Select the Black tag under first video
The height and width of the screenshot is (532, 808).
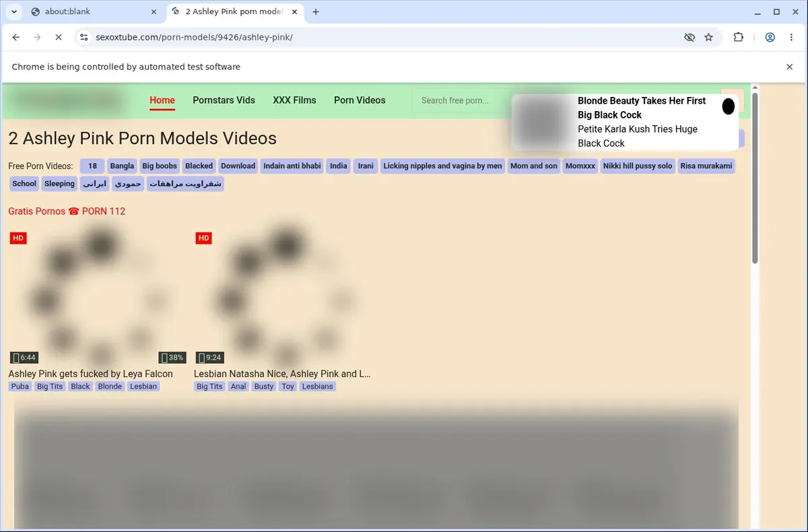(80, 387)
